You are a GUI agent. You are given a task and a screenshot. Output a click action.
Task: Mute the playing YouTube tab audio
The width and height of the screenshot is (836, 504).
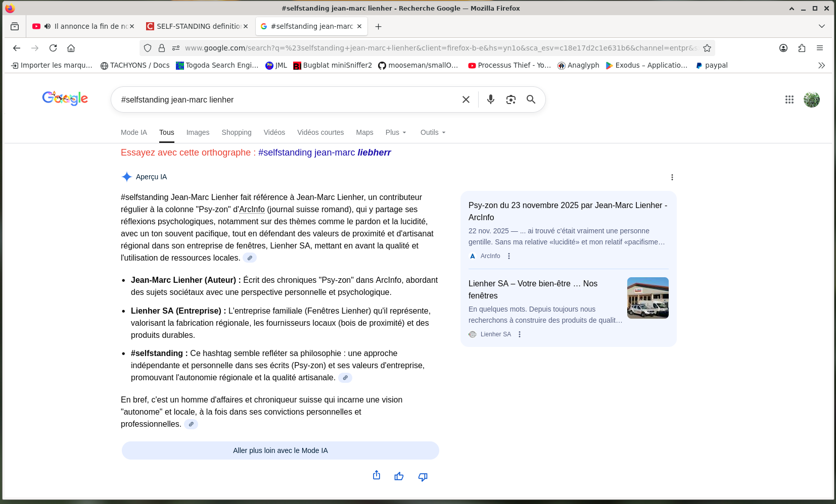coord(48,26)
